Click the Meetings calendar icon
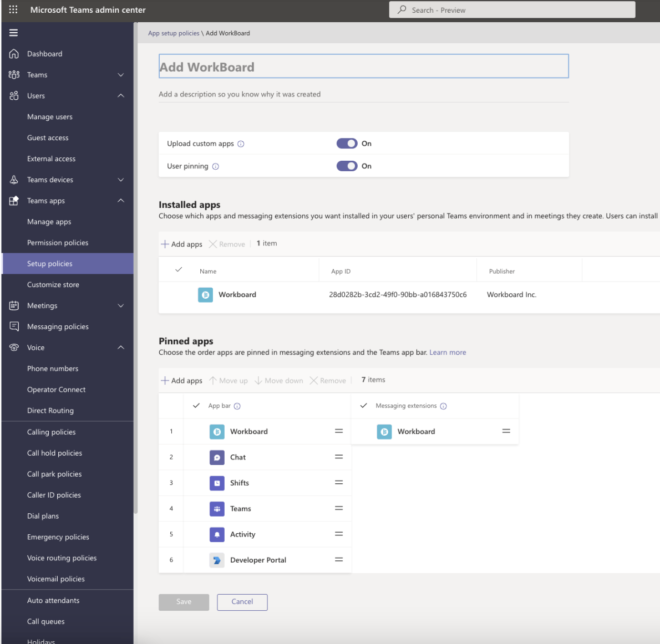Image resolution: width=660 pixels, height=644 pixels. click(x=14, y=306)
